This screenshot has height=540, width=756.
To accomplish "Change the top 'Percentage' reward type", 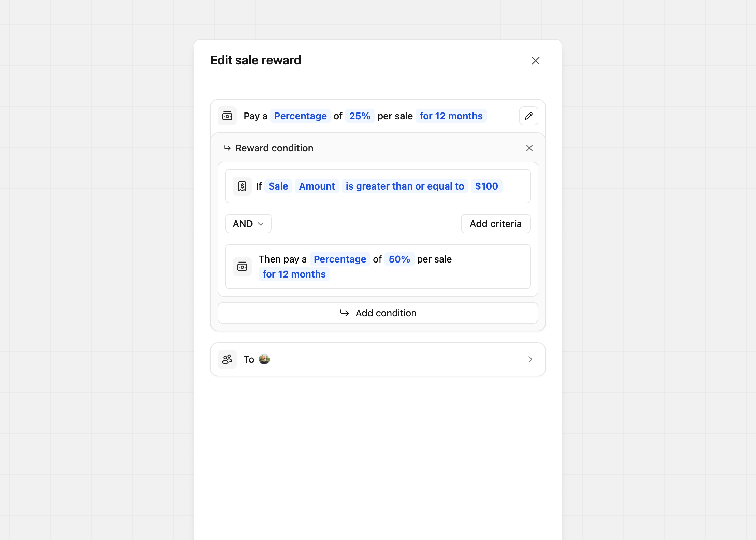I will [300, 116].
